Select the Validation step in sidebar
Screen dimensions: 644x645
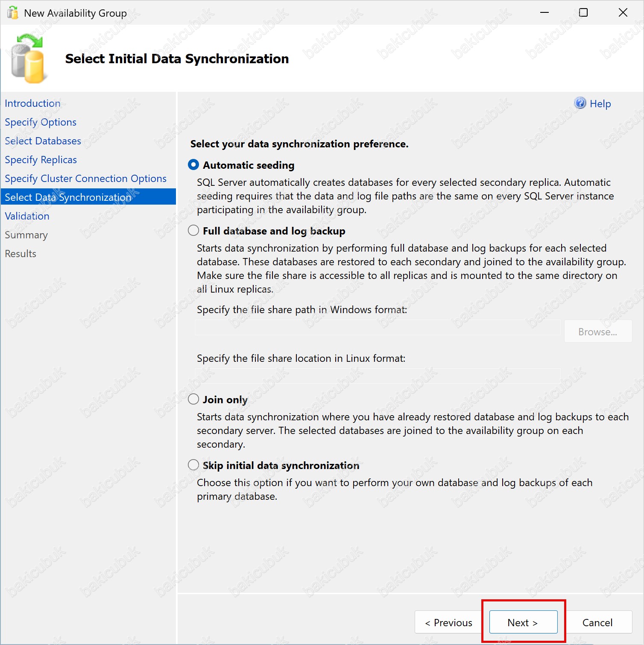[x=27, y=216]
